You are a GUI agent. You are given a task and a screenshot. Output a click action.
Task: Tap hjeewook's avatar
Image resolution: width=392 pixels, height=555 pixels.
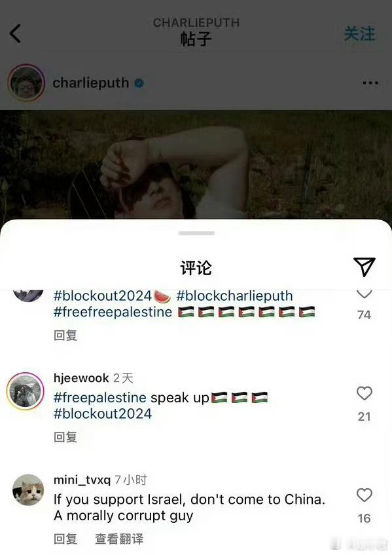point(25,391)
